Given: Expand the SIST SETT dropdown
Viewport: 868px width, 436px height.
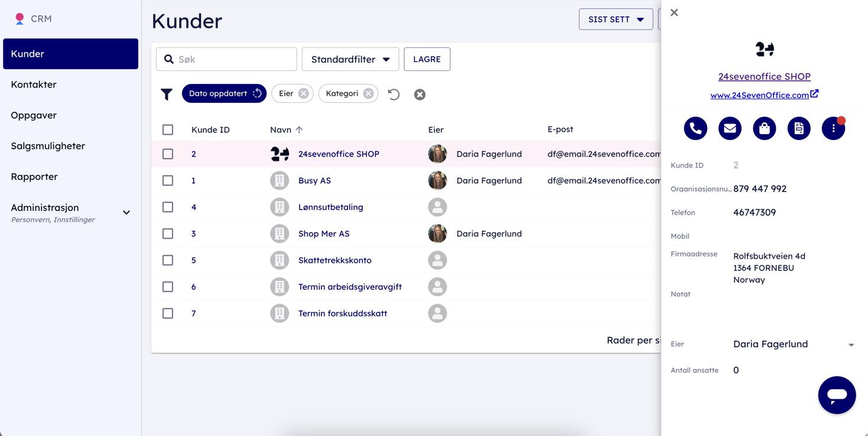Looking at the screenshot, I should coord(616,19).
